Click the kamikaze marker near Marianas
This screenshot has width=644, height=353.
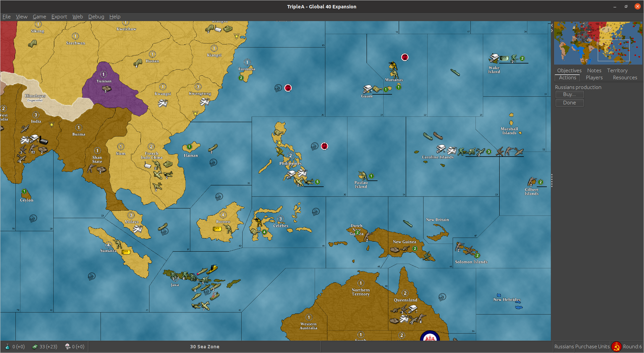[405, 57]
